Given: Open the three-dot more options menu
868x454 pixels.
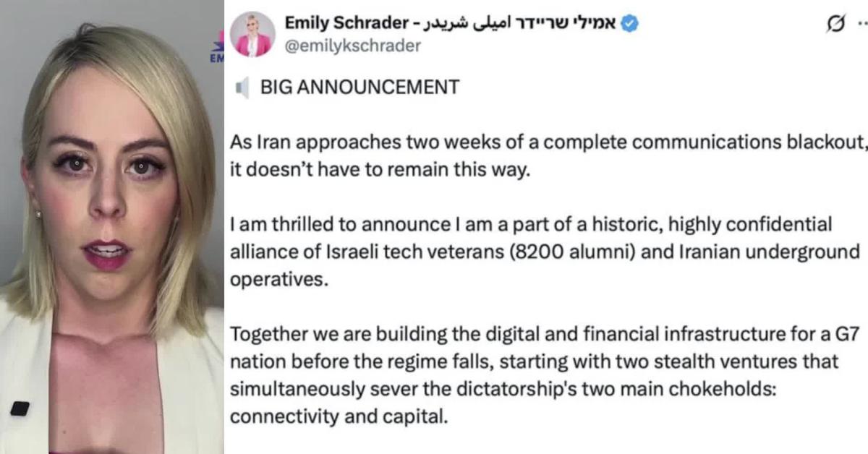Looking at the screenshot, I should pos(861,23).
